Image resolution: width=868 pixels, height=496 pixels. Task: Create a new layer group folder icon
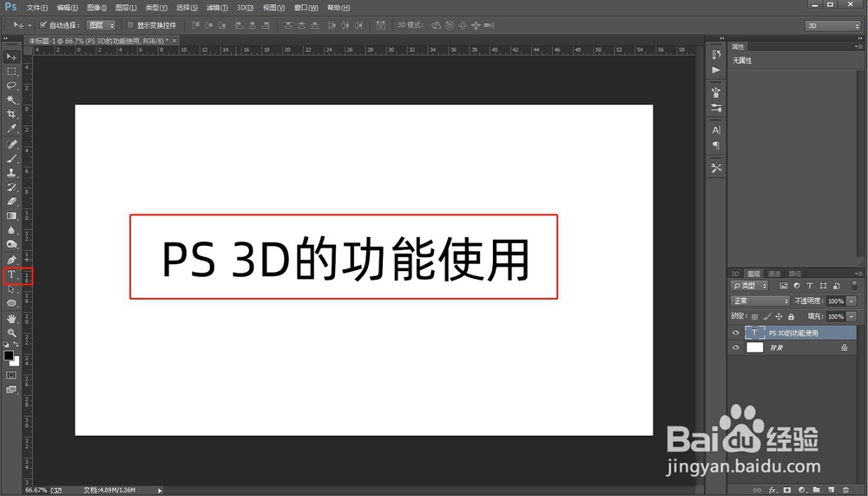817,490
